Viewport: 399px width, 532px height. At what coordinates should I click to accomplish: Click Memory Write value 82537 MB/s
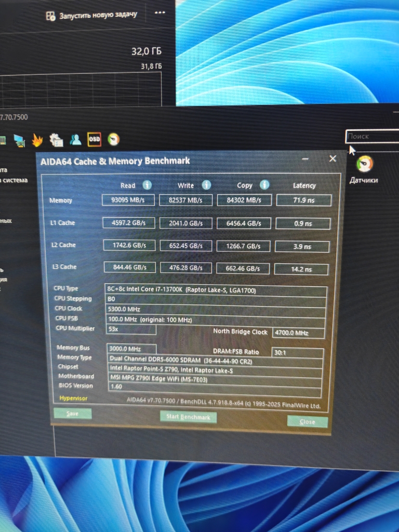(x=185, y=200)
